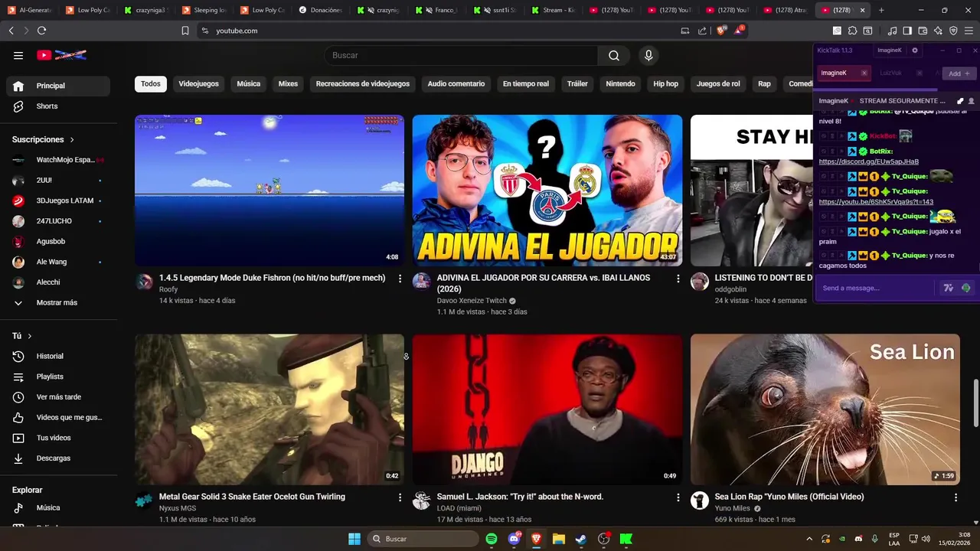
Task: Click the search magnifier button
Action: [614, 55]
